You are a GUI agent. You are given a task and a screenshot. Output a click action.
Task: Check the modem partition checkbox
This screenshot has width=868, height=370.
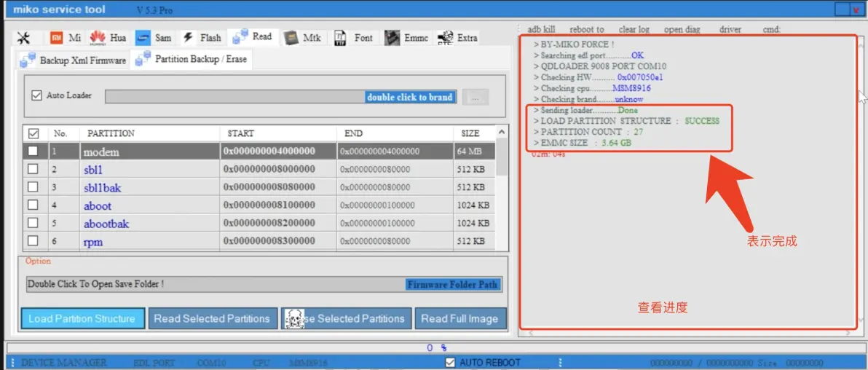(33, 151)
